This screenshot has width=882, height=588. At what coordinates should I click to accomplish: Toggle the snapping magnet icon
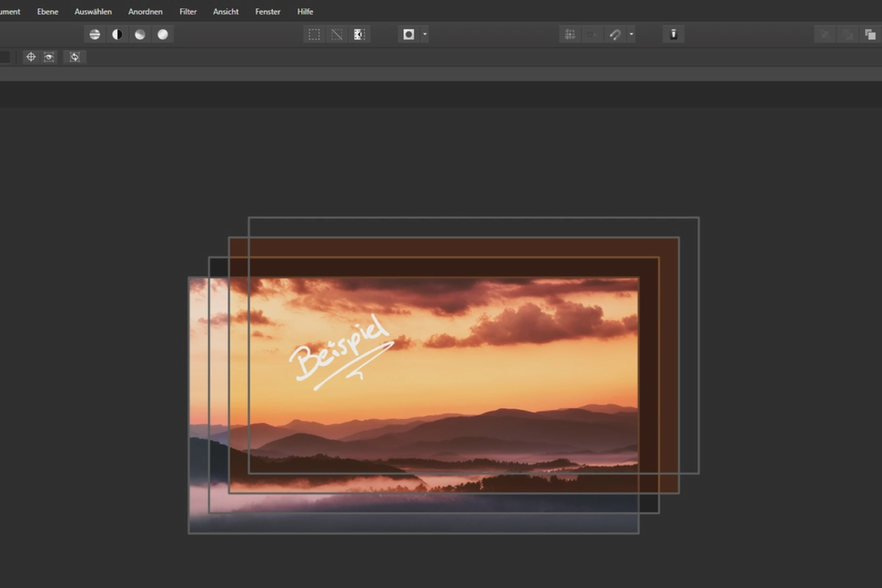(x=615, y=35)
